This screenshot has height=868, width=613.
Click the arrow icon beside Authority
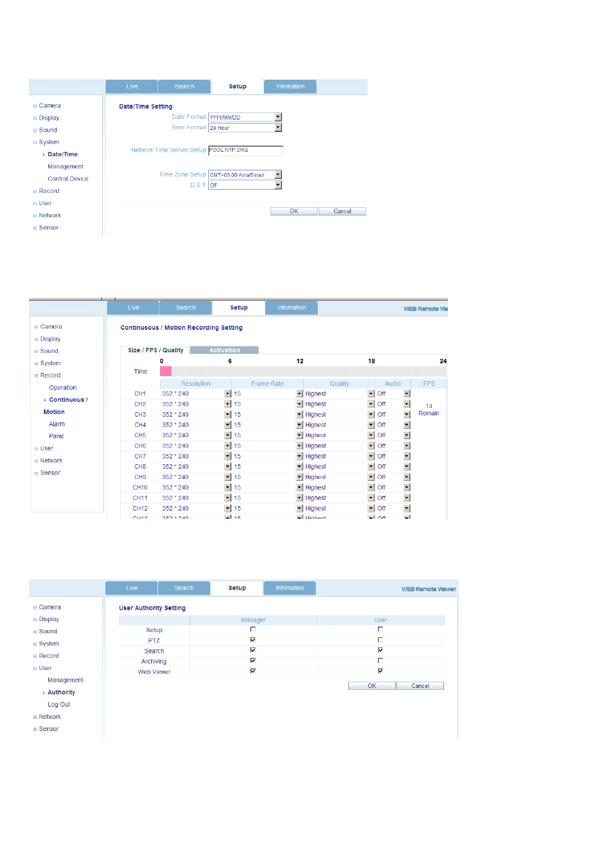click(44, 693)
